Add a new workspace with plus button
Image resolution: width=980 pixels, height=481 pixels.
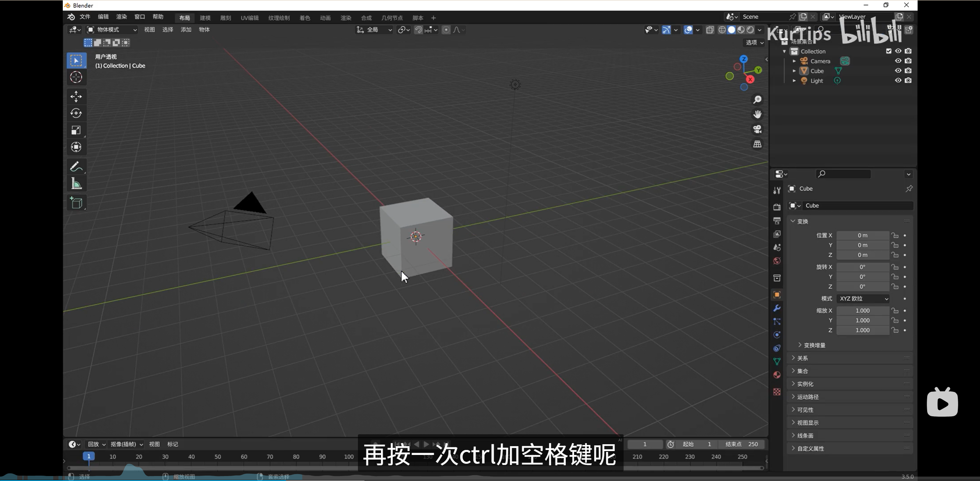tap(433, 18)
